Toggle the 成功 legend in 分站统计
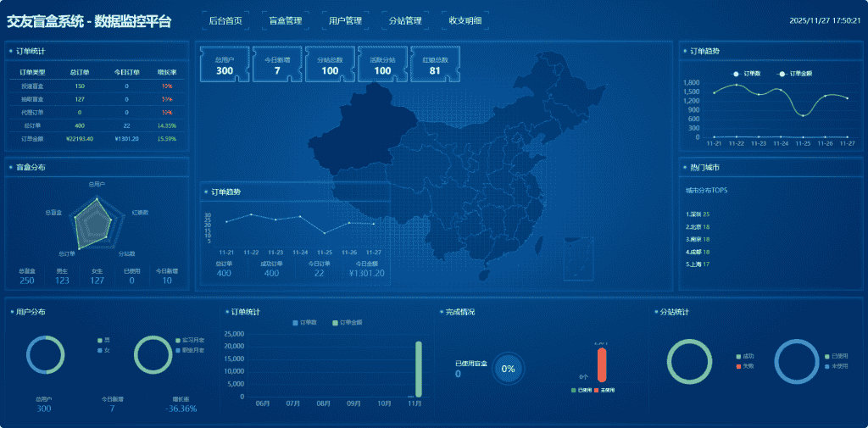This screenshot has height=428, width=868. pyautogui.click(x=745, y=356)
